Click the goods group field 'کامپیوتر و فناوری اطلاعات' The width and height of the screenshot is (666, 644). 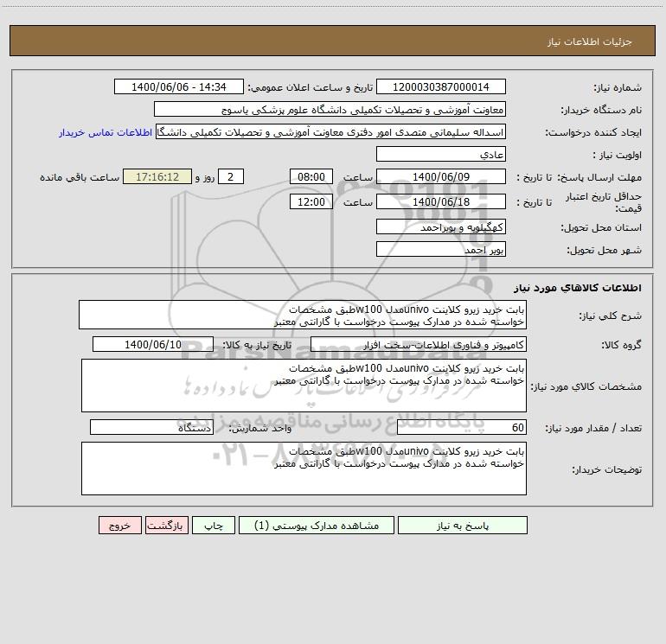pos(419,344)
